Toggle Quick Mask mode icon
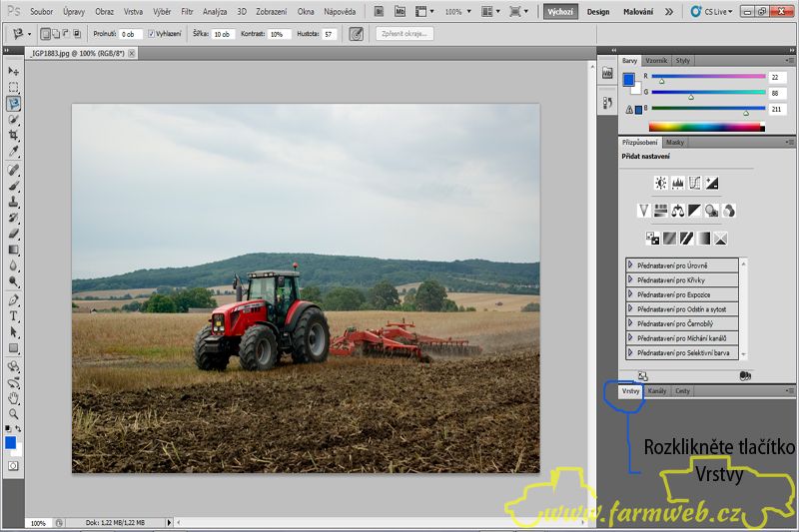The height and width of the screenshot is (532, 799). (14, 465)
